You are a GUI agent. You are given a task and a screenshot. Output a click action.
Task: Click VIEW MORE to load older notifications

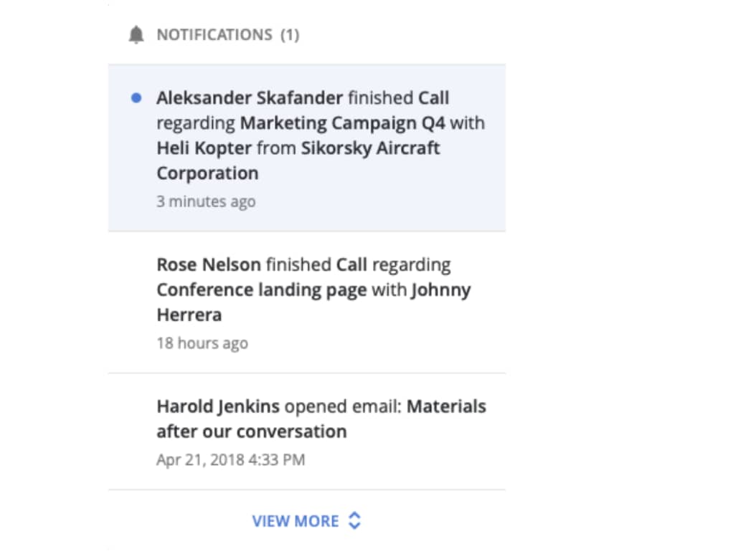point(296,521)
